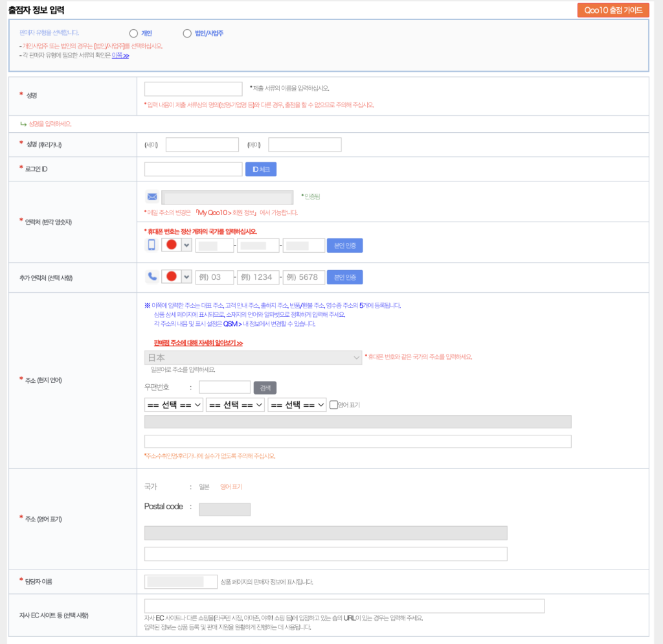663x644 pixels.
Task: Click the 성명 name input field
Action: click(193, 89)
